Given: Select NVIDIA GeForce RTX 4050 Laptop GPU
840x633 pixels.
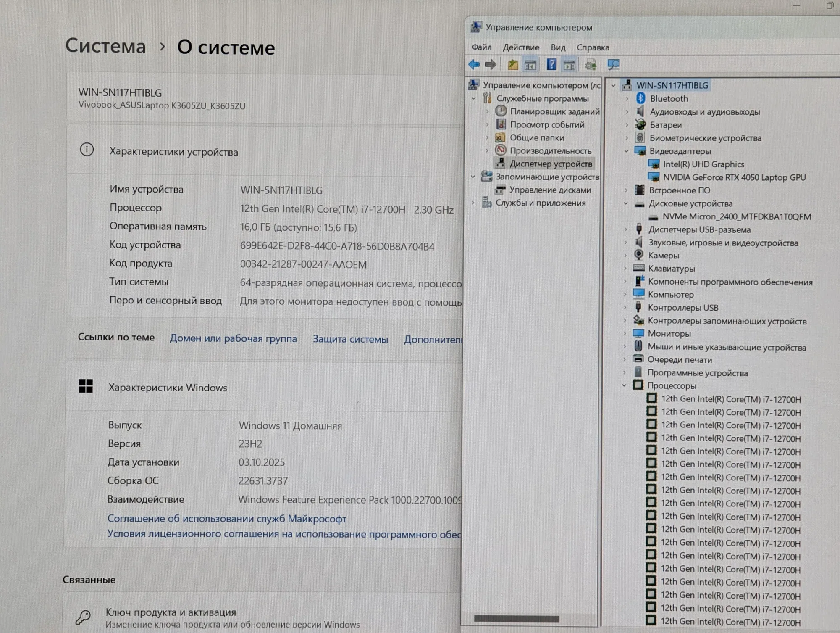Looking at the screenshot, I should coord(734,177).
